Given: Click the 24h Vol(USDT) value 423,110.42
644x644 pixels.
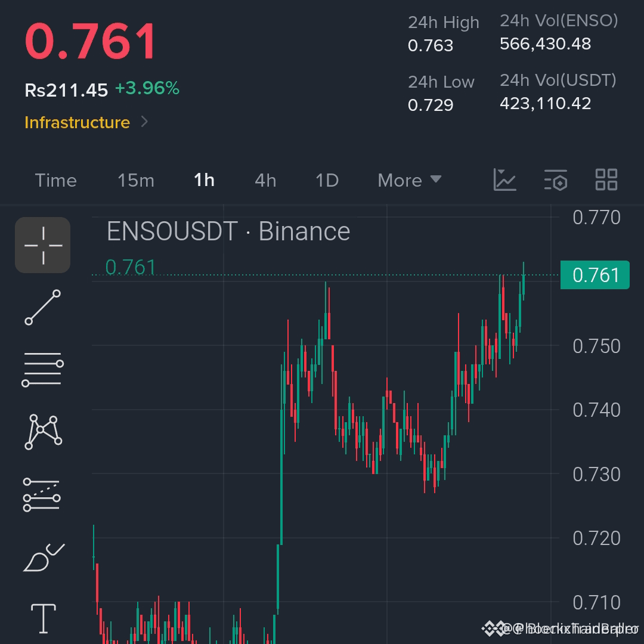Looking at the screenshot, I should click(x=546, y=104).
